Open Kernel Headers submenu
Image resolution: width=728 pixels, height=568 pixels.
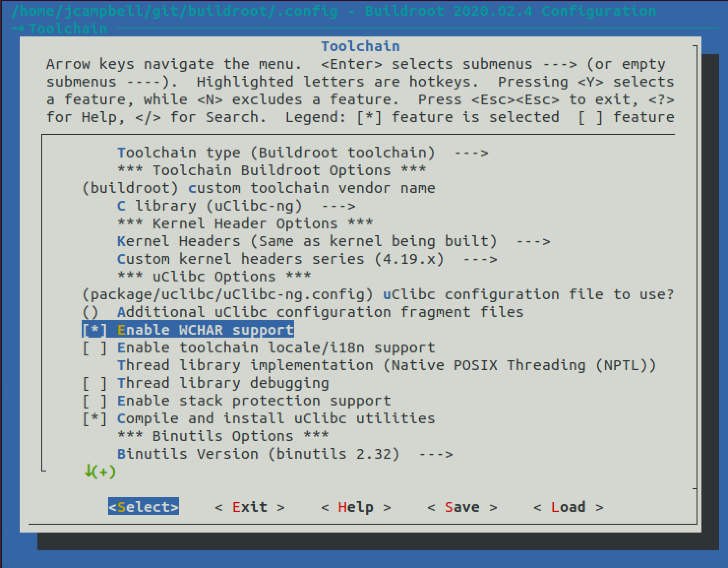334,241
